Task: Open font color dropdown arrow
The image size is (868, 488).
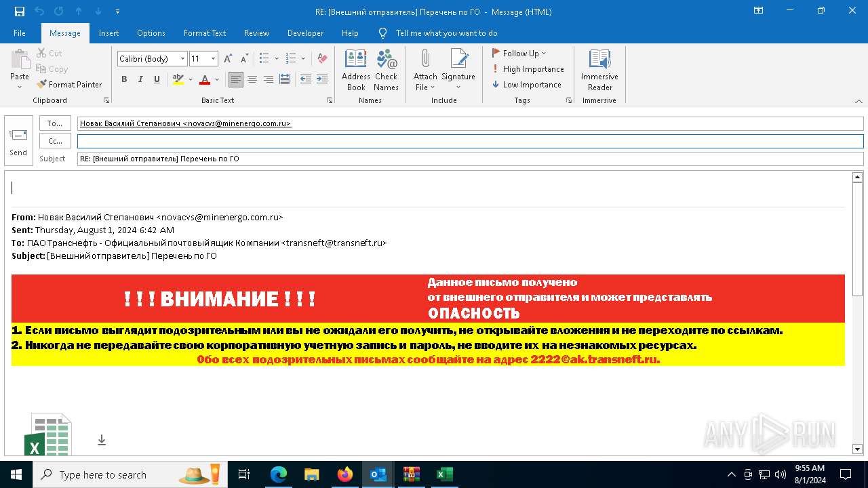Action: click(217, 79)
